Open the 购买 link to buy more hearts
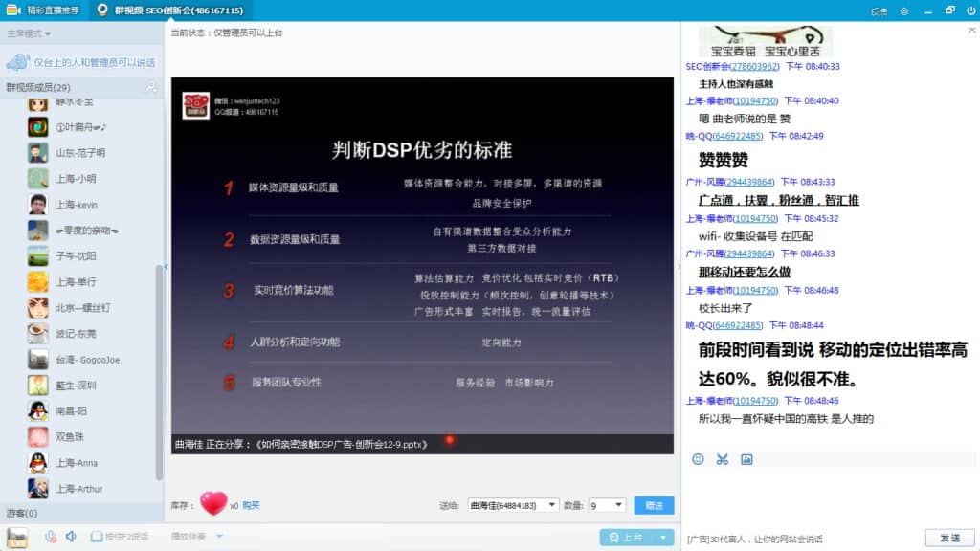Image resolution: width=980 pixels, height=551 pixels. coord(250,506)
